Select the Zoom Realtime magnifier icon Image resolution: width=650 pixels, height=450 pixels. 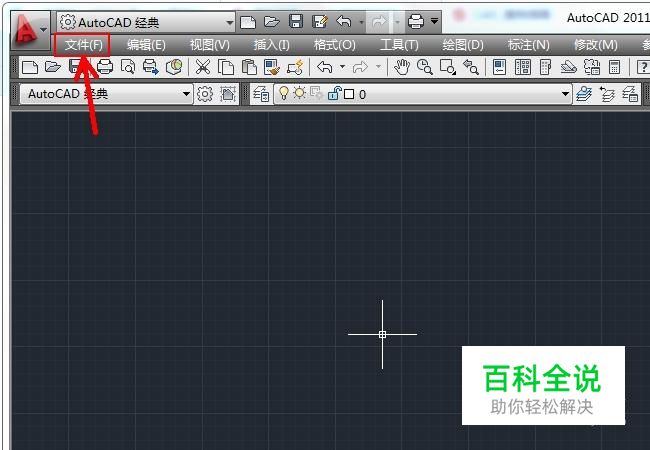tap(425, 67)
